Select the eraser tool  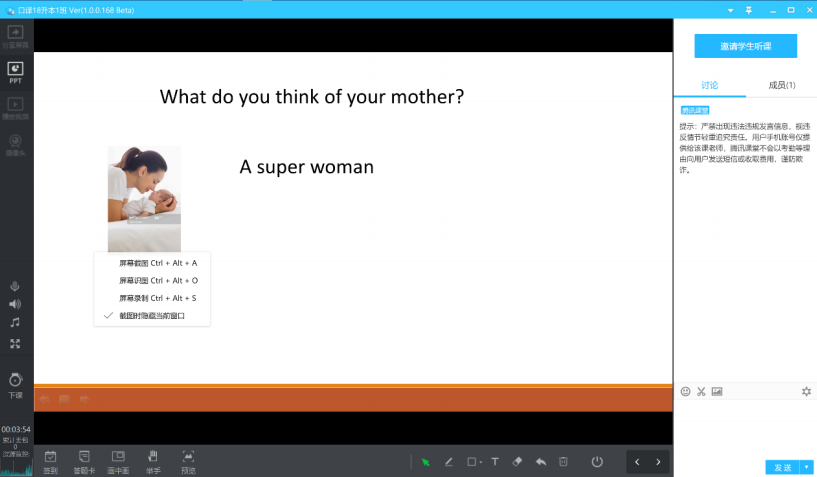[x=517, y=462]
